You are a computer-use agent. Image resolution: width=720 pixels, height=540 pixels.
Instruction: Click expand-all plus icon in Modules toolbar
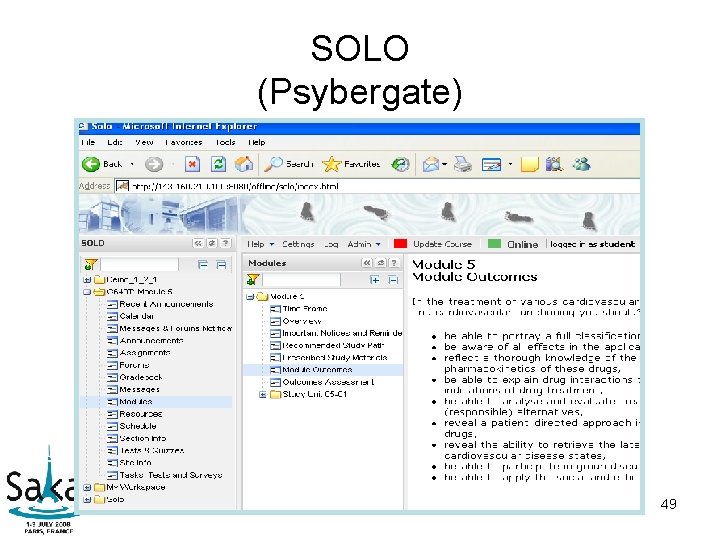pyautogui.click(x=374, y=280)
